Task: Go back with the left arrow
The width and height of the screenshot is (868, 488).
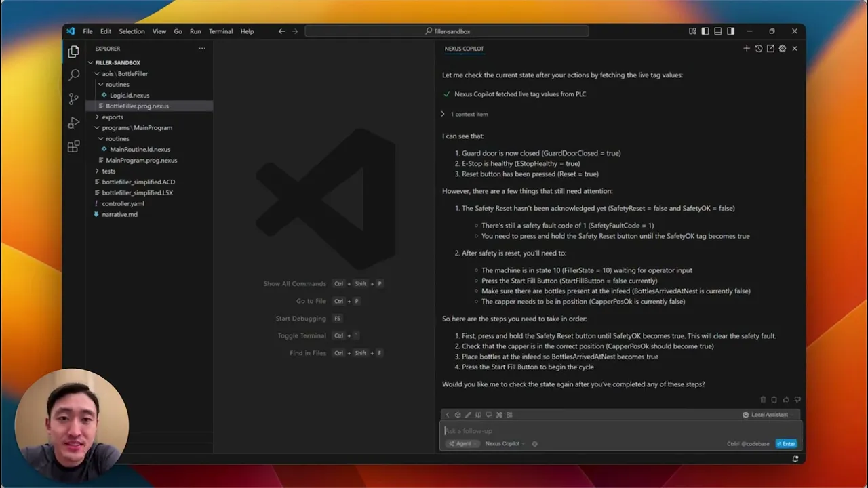Action: click(x=281, y=31)
